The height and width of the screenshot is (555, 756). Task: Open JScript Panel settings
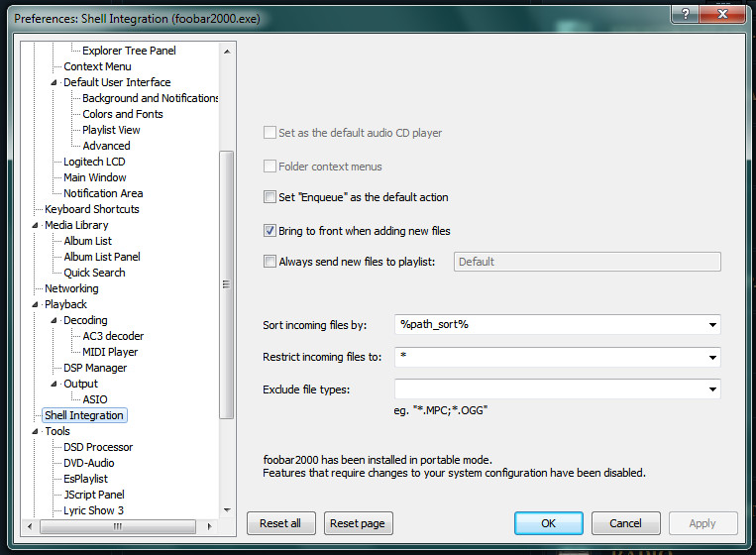[x=93, y=495]
